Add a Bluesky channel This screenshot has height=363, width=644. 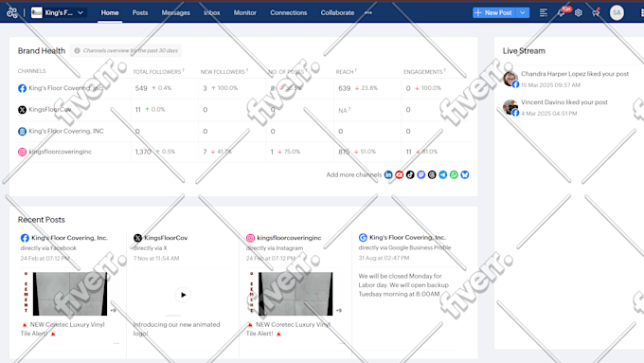pyautogui.click(x=464, y=174)
